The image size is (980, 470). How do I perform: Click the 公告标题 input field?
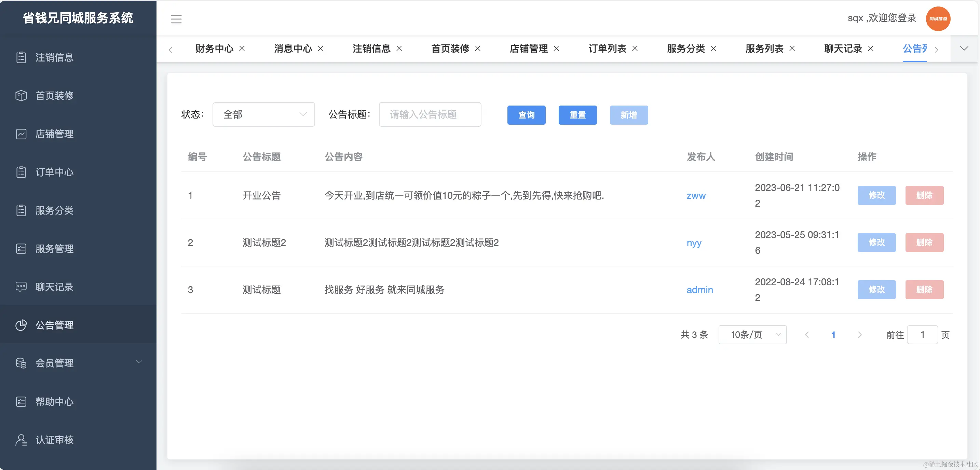pos(430,114)
